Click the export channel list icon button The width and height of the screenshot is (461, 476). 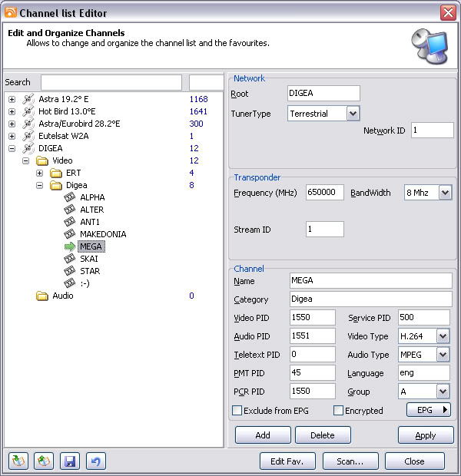[x=44, y=461]
